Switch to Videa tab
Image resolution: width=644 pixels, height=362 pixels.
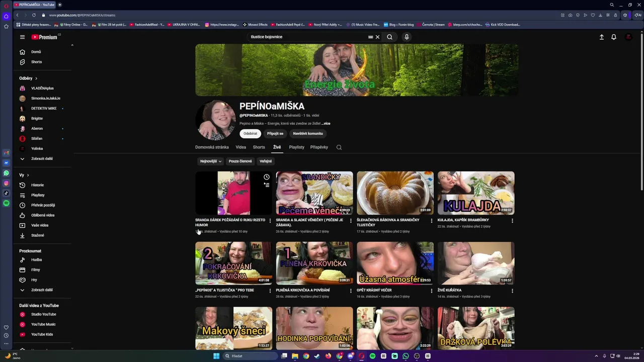click(241, 147)
